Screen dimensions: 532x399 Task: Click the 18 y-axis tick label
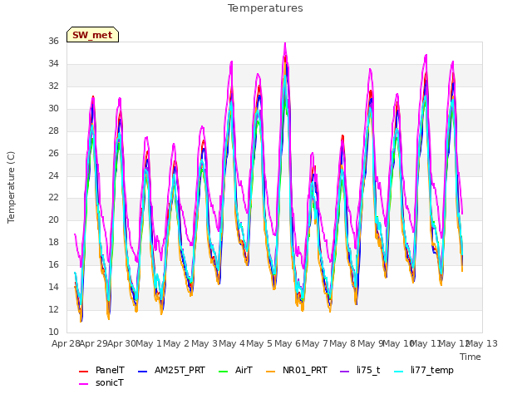(53, 242)
